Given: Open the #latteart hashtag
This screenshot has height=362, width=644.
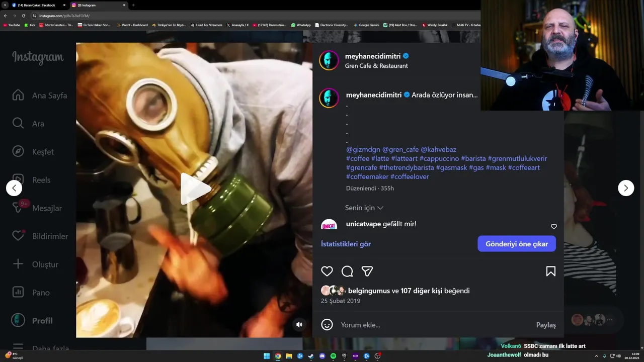Looking at the screenshot, I should tap(405, 158).
